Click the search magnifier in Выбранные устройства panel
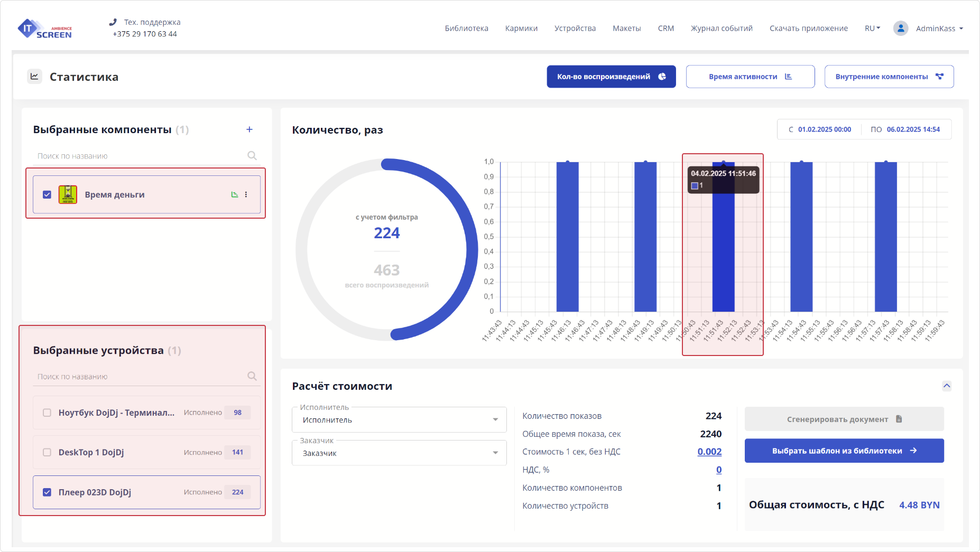 click(252, 376)
